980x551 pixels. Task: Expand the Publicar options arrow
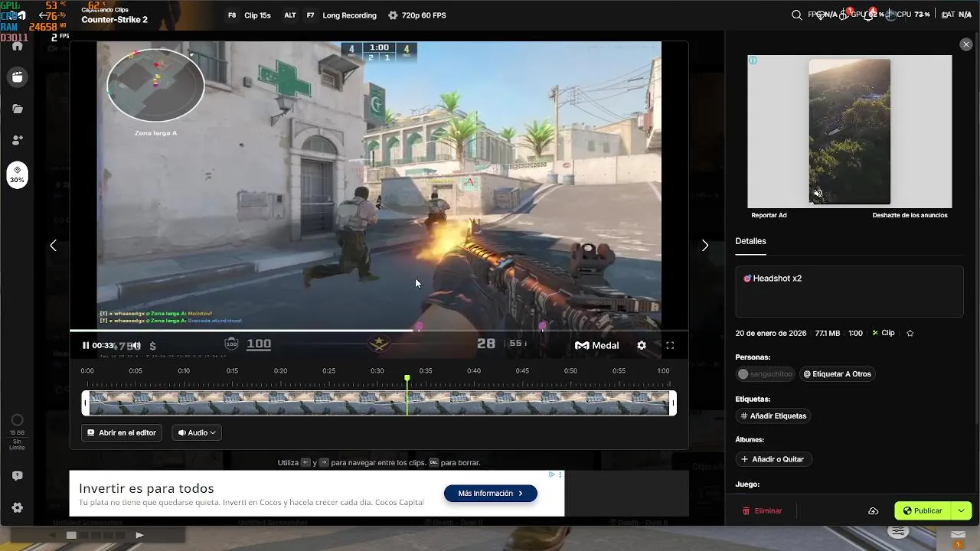click(961, 511)
